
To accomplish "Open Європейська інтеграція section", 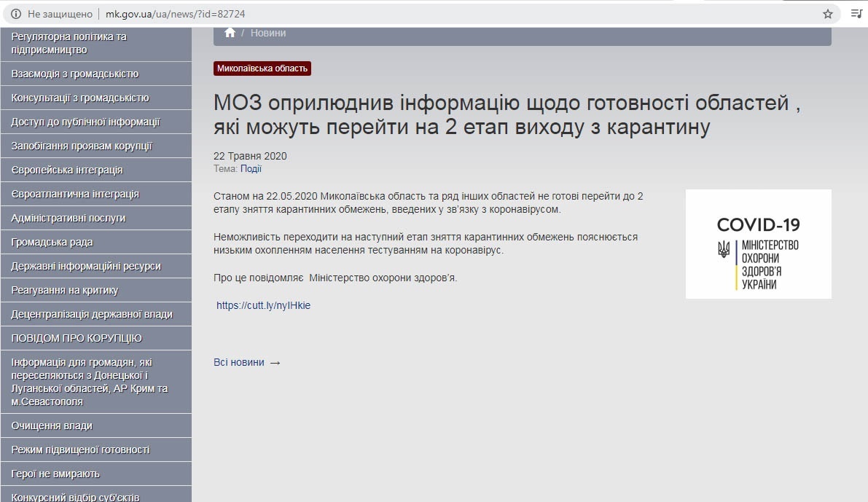I will tap(96, 170).
